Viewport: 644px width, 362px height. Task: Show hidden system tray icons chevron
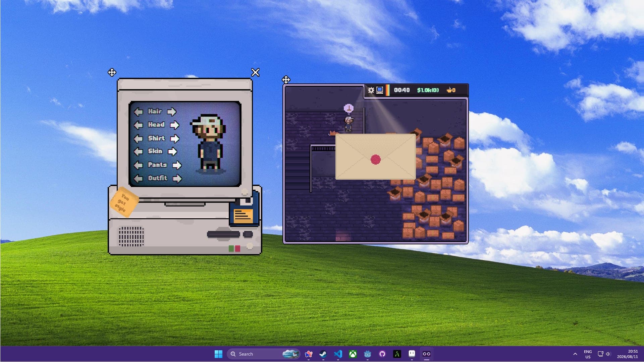pyautogui.click(x=575, y=354)
